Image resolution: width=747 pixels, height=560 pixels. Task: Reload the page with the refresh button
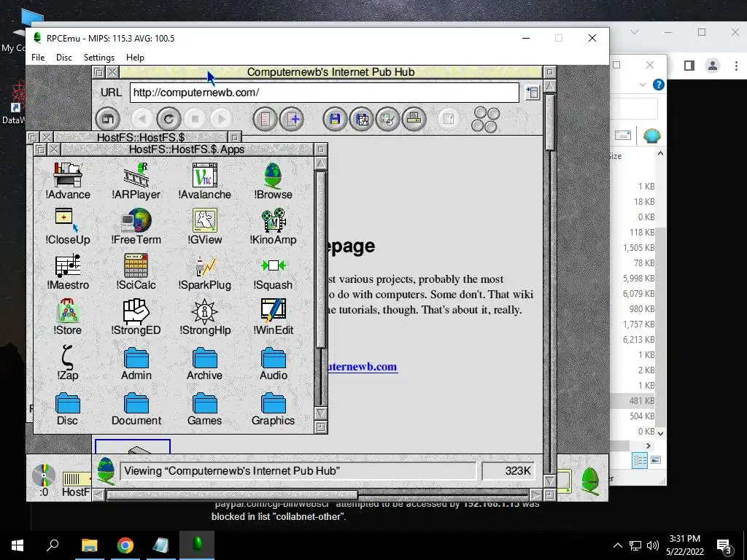pyautogui.click(x=169, y=119)
